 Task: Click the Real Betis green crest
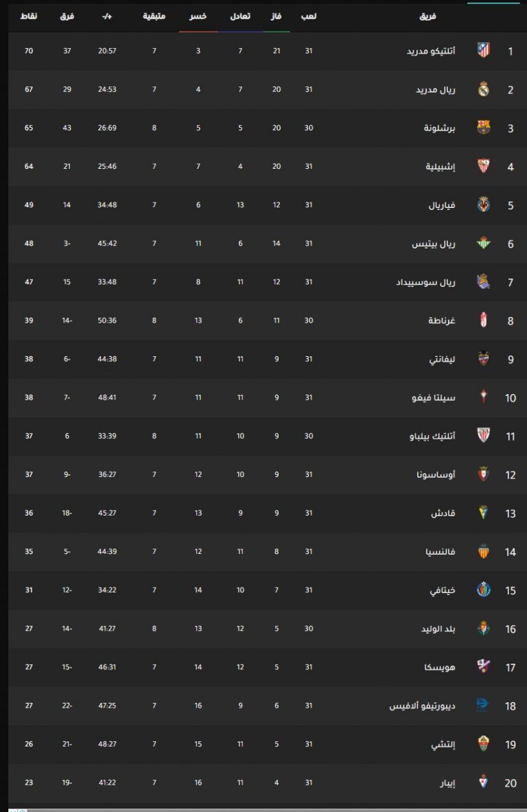[484, 243]
